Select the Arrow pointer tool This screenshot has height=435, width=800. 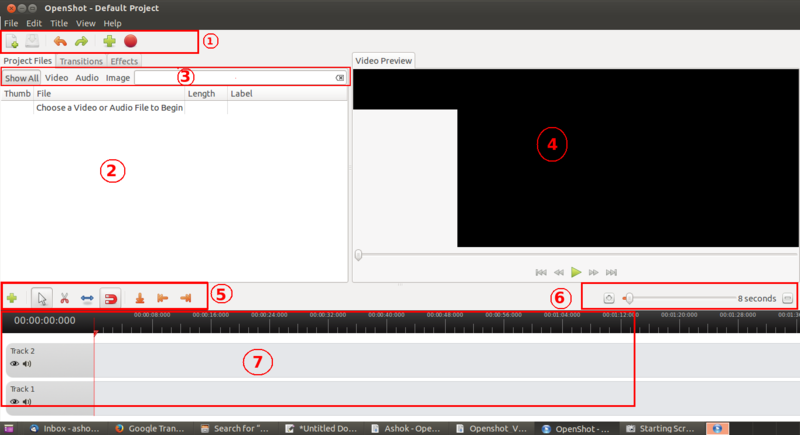pyautogui.click(x=41, y=298)
